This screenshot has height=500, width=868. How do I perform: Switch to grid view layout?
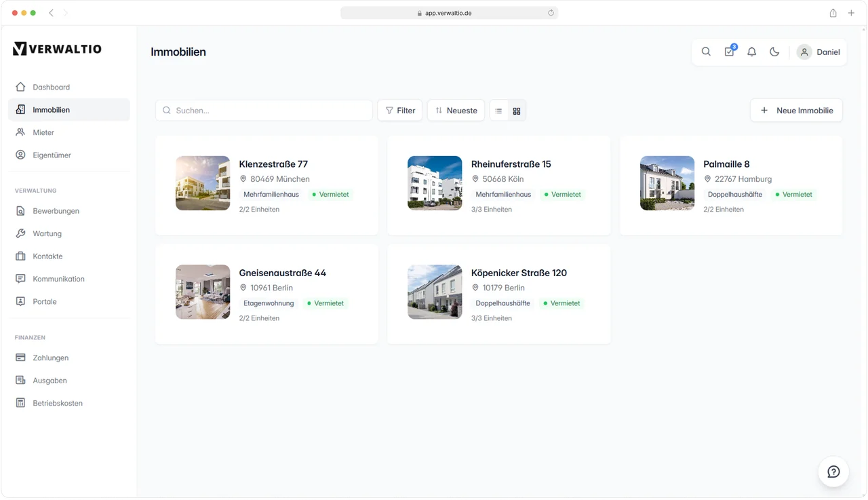517,111
